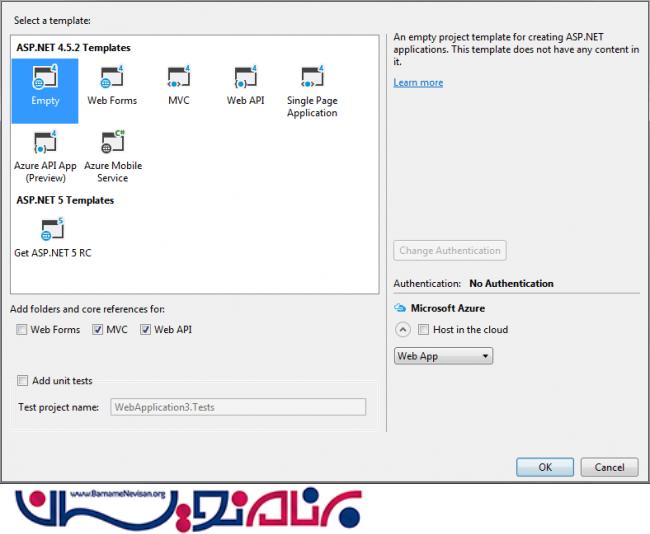
Task: Open the Learn more link
Action: (418, 83)
